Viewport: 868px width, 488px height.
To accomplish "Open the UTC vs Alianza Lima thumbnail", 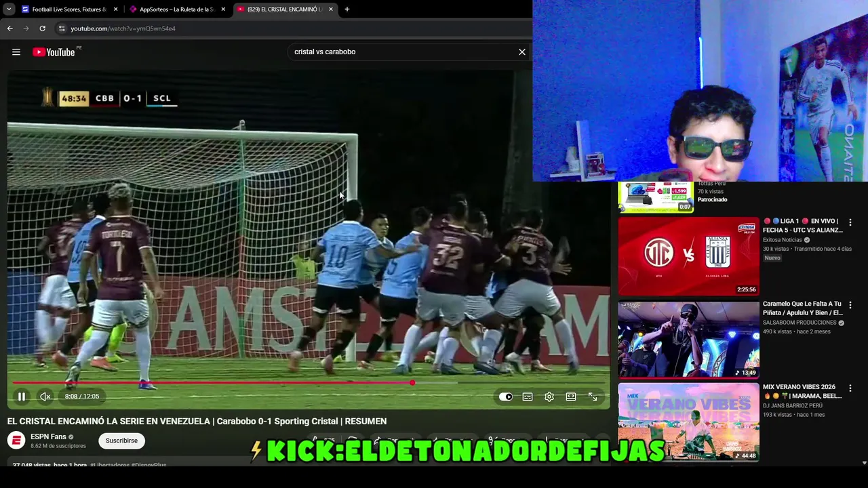I will tap(688, 256).
